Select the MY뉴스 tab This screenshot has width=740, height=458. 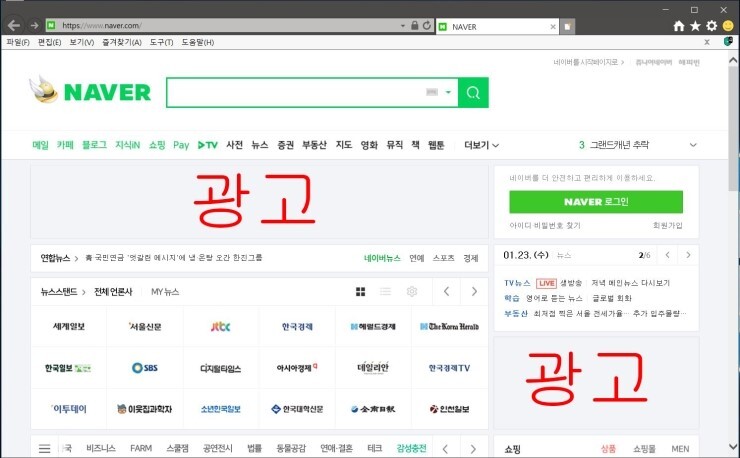tap(165, 292)
